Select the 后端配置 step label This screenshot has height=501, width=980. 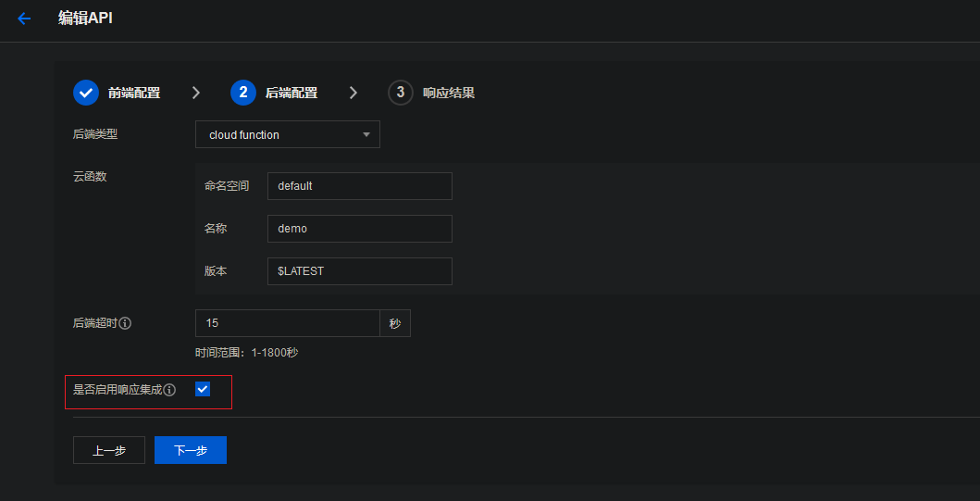point(292,94)
